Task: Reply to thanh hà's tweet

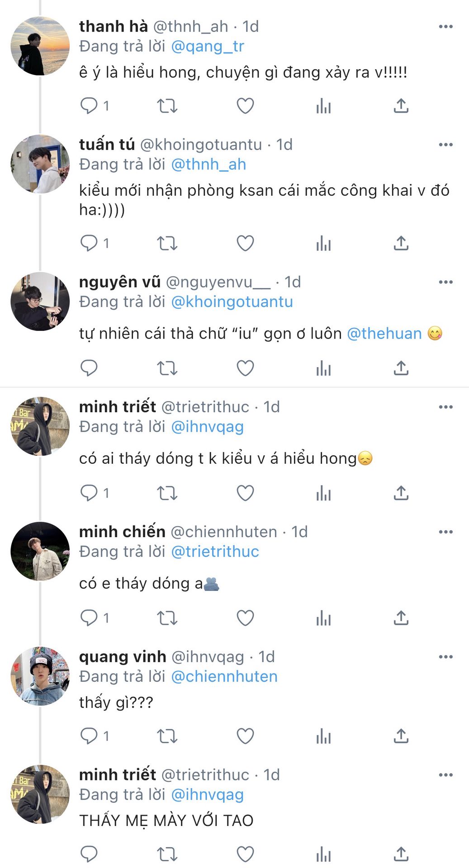Action: click(x=89, y=106)
